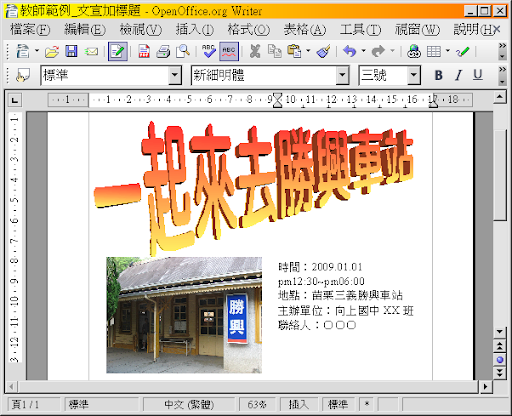Open the 格式(O) menu
This screenshot has width=512, height=416.
249,30
